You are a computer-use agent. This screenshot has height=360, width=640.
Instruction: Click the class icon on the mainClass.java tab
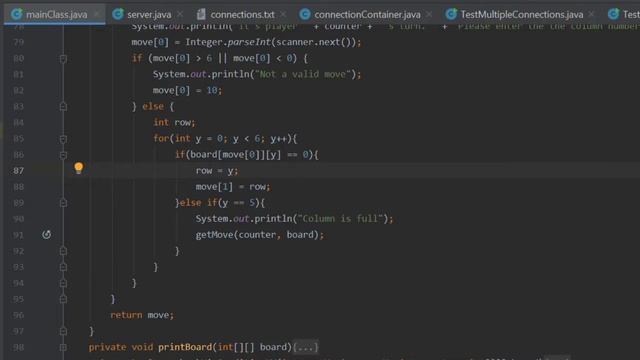coord(16,14)
